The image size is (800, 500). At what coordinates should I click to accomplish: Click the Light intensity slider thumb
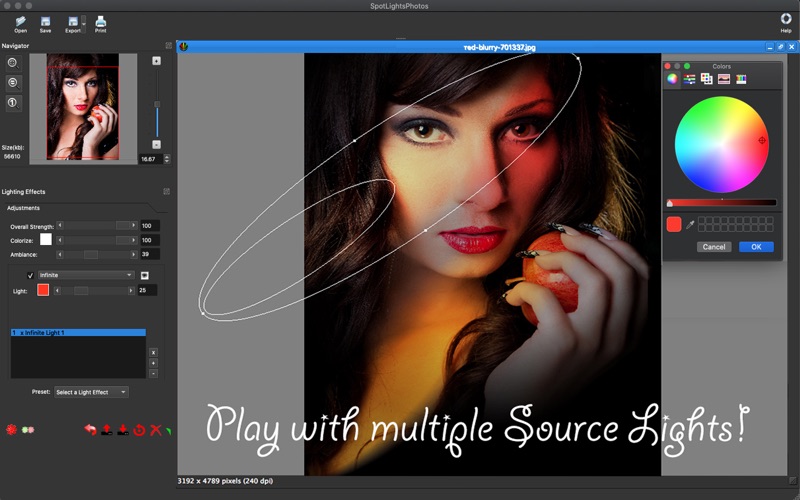[81, 290]
